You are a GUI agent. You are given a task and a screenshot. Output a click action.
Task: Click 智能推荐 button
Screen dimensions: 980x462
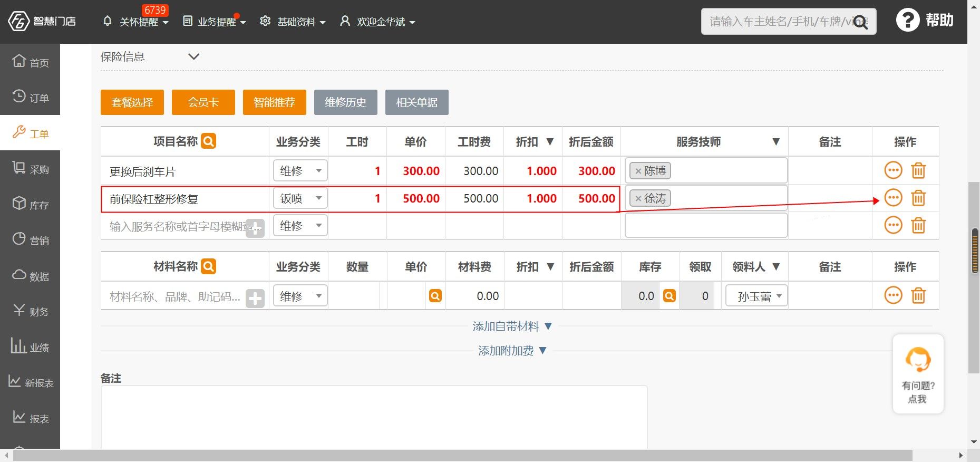[275, 102]
